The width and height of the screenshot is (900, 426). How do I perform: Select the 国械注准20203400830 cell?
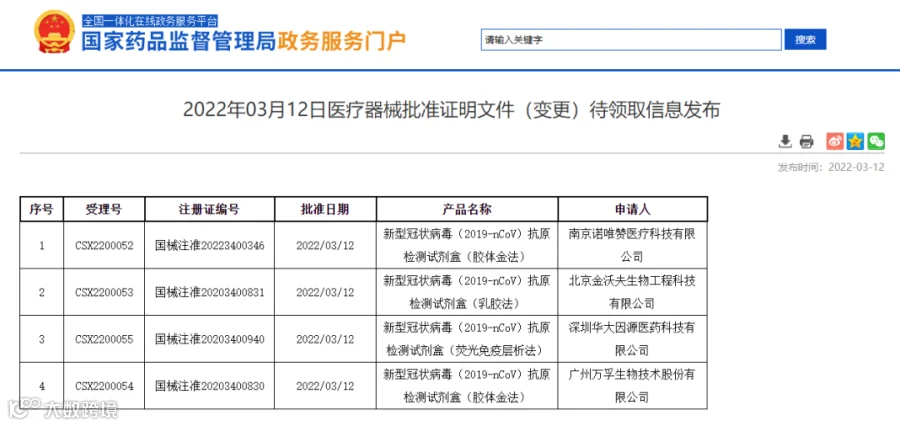pos(210,386)
